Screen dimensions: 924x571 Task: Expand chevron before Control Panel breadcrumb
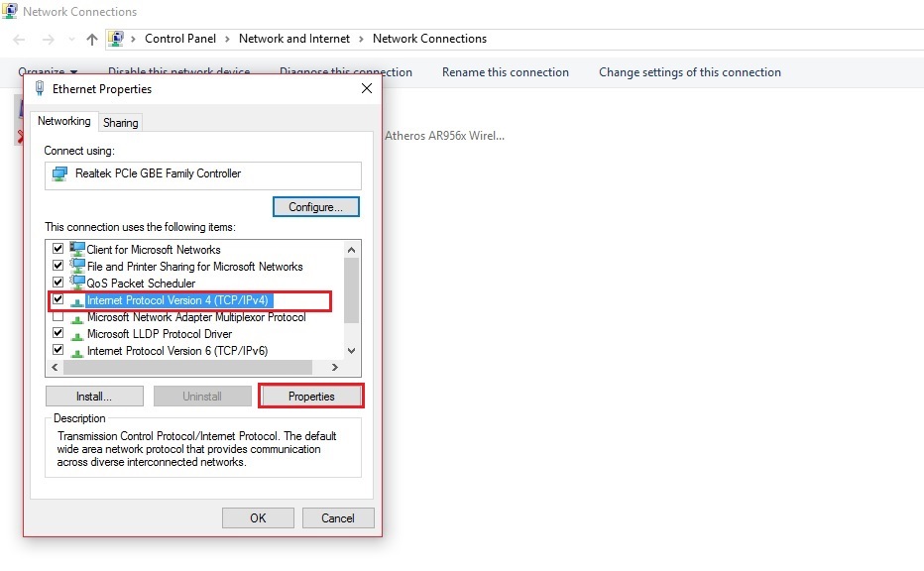point(133,40)
